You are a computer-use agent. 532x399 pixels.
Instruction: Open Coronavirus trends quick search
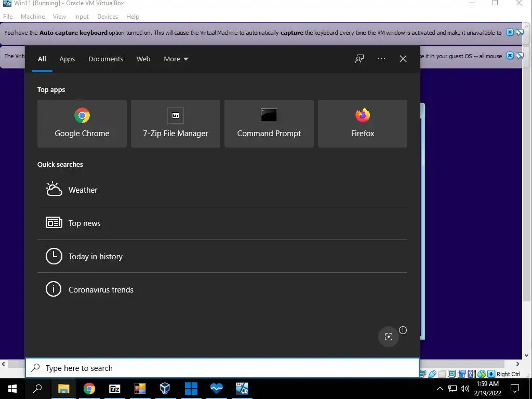coord(222,289)
